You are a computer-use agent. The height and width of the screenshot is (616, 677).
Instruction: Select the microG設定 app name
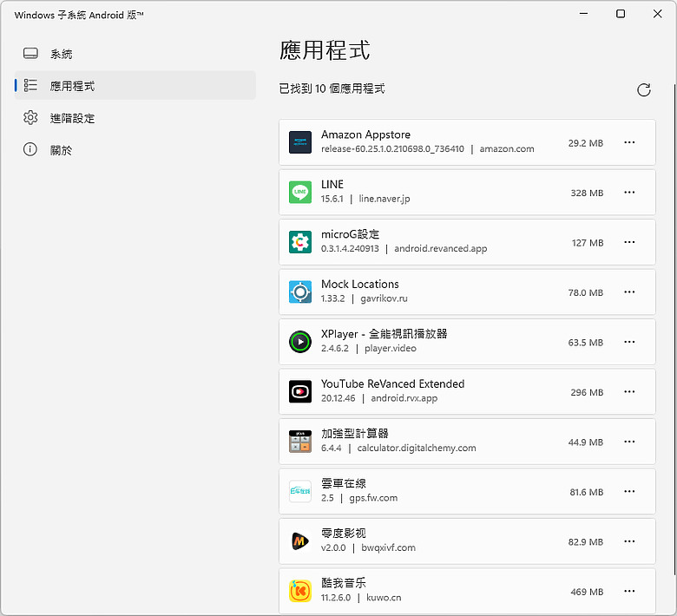(350, 234)
